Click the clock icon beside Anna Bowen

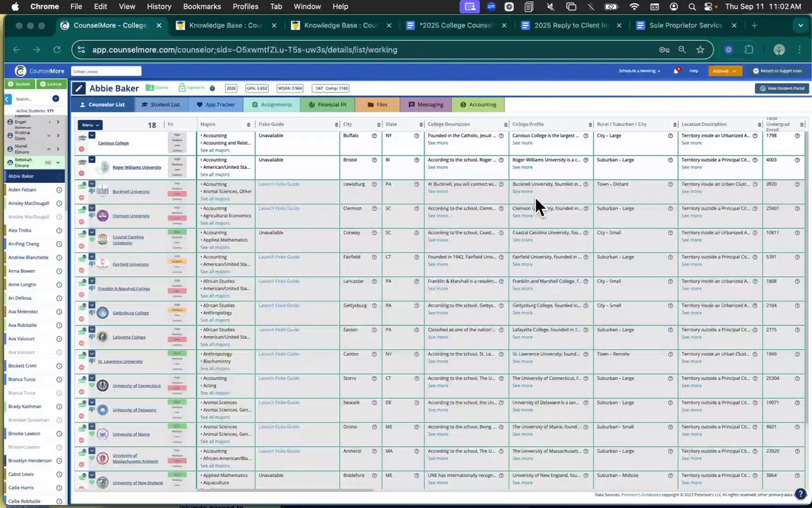tap(59, 271)
